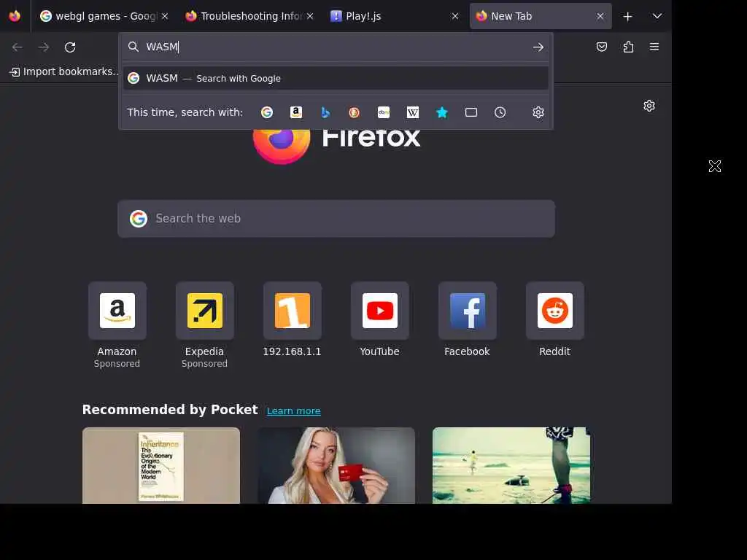Click Import bookmarks in bookmarks toolbar
Viewport: 747px width, 560px height.
(63, 71)
